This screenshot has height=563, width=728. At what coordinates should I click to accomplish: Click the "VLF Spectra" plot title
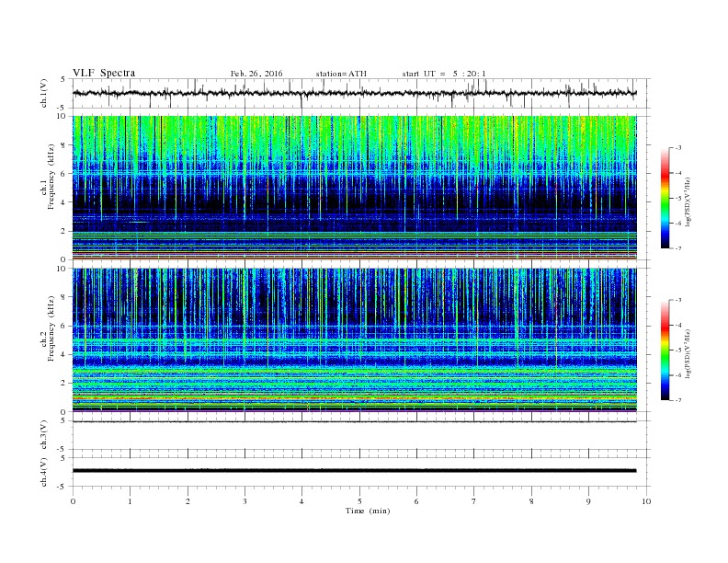pos(104,73)
